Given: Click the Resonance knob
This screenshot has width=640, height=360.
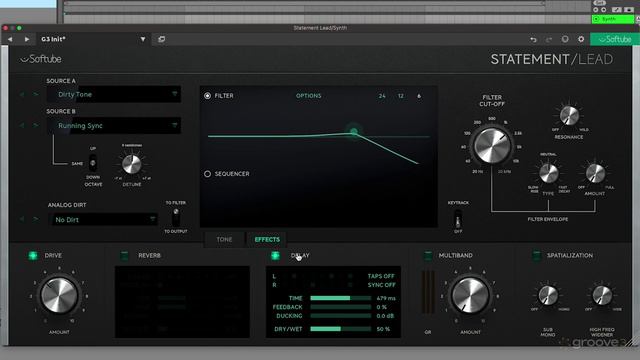Looking at the screenshot, I should click(569, 116).
